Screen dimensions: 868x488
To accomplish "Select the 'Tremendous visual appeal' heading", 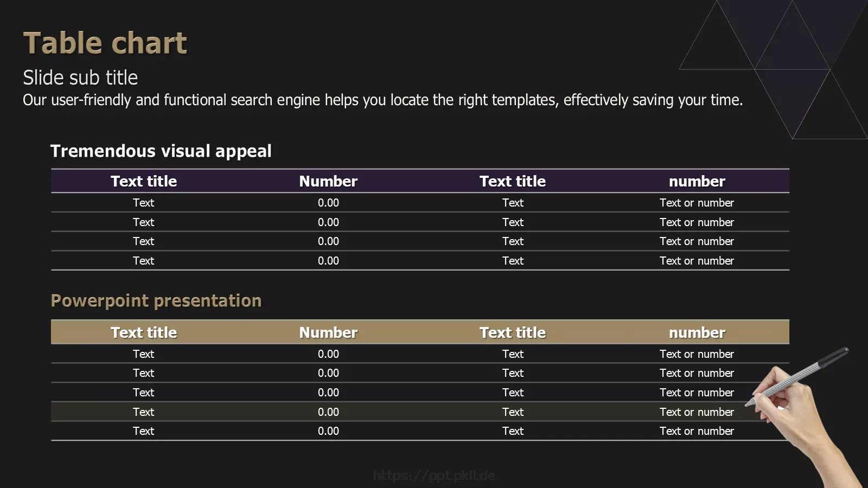I will point(161,151).
